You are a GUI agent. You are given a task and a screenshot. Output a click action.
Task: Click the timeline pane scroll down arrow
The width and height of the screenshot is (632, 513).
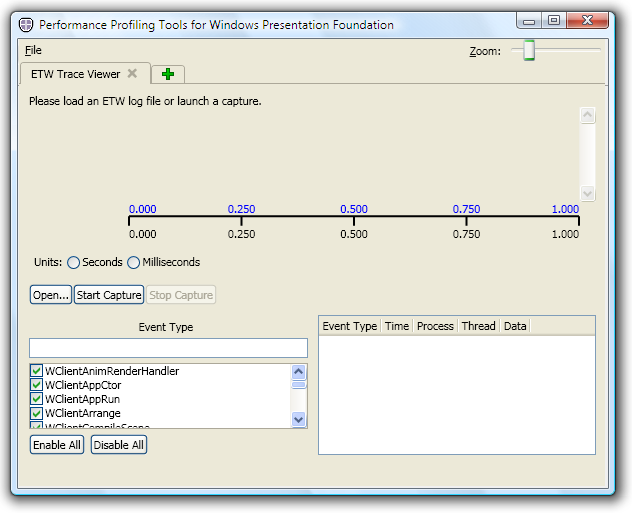587,193
